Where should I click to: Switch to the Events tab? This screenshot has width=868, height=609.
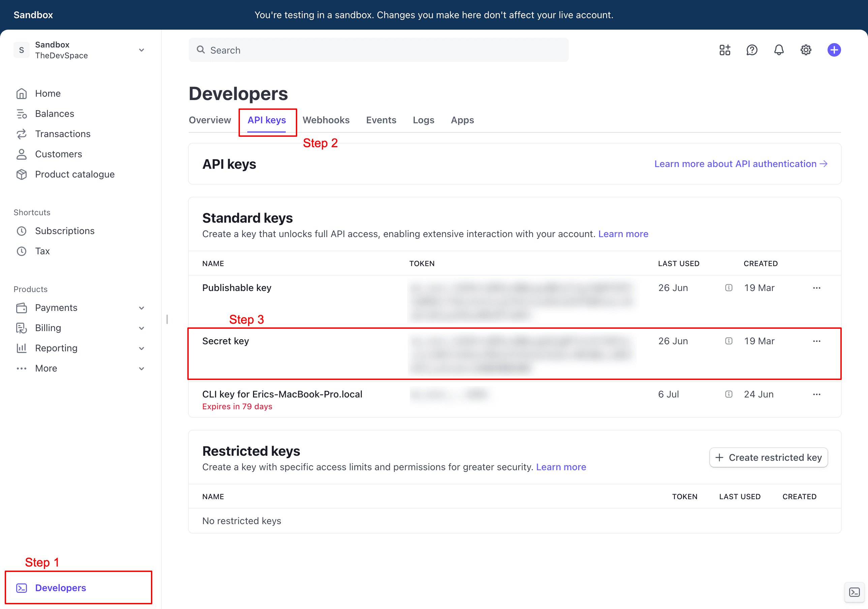point(381,120)
